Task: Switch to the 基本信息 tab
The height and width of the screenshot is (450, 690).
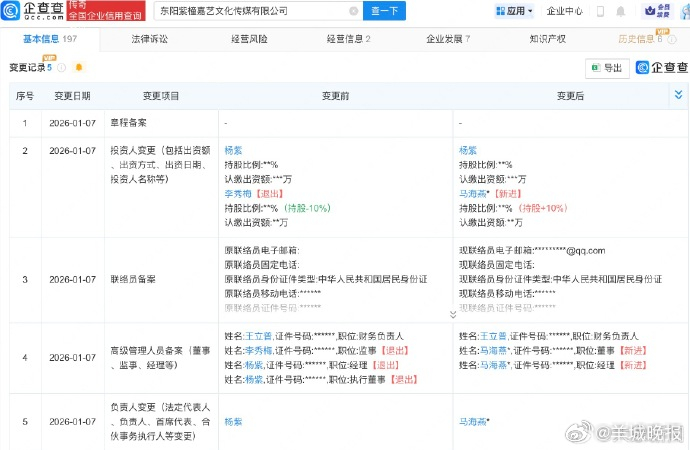Action: pyautogui.click(x=50, y=39)
